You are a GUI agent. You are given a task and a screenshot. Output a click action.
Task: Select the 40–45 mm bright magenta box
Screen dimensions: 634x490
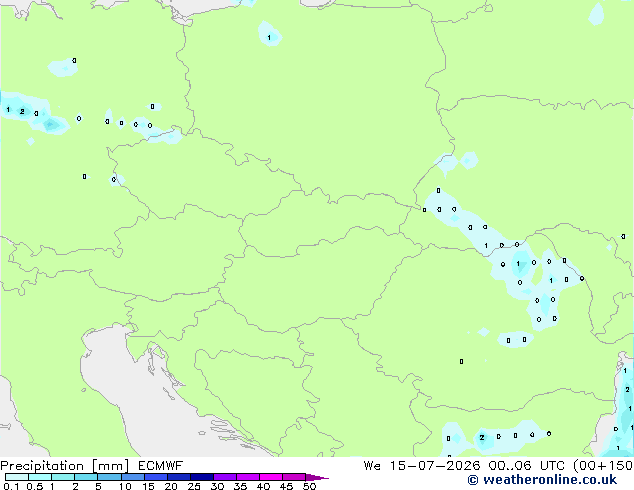tap(271, 477)
